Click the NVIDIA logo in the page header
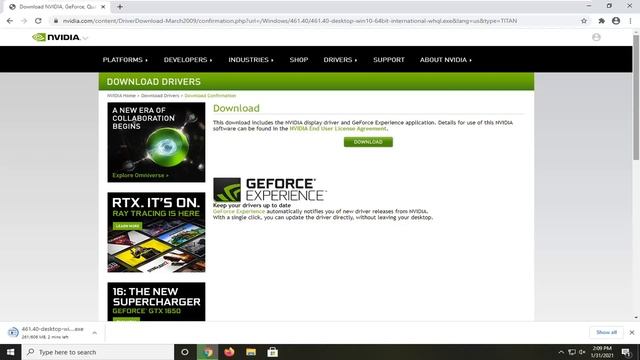Screen dimensions: 640x360 pos(56,37)
